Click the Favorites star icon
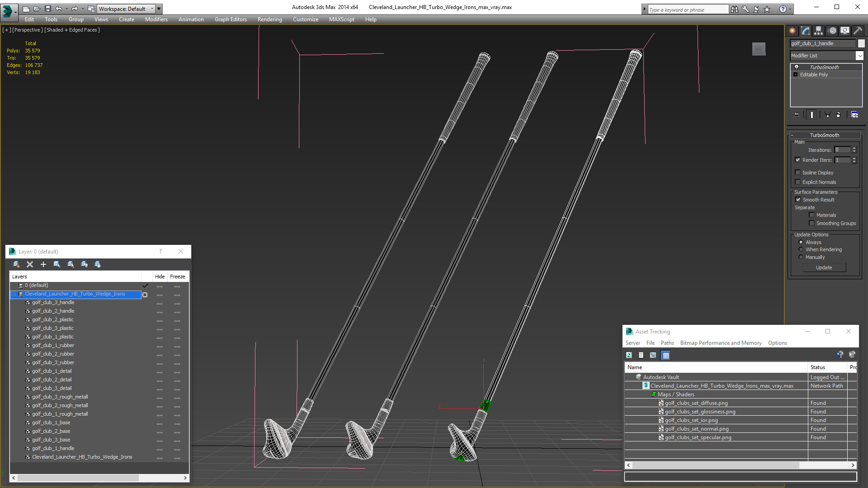868x488 pixels. tap(767, 9)
